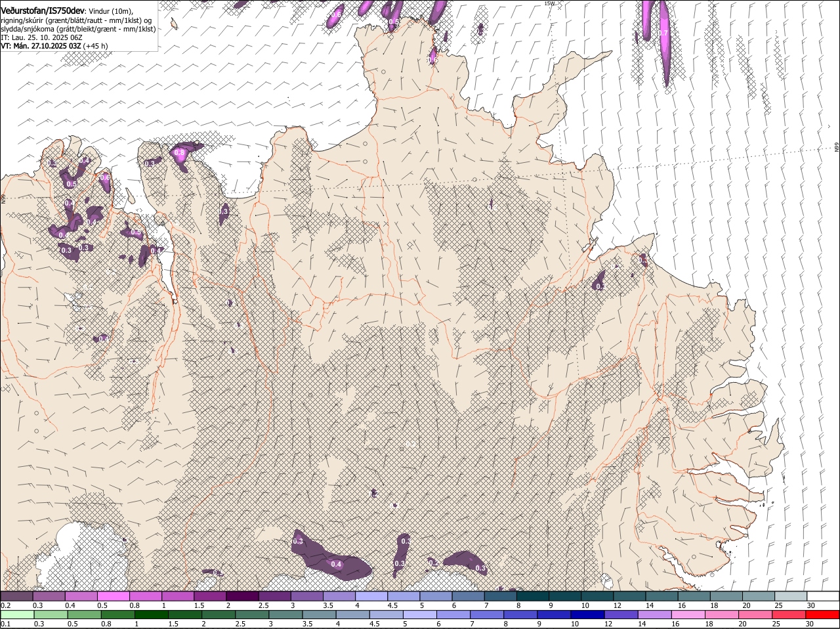Select the 'IT: Lau. 25. 10. 2025 06Z' line
This screenshot has width=840, height=629.
click(41, 37)
